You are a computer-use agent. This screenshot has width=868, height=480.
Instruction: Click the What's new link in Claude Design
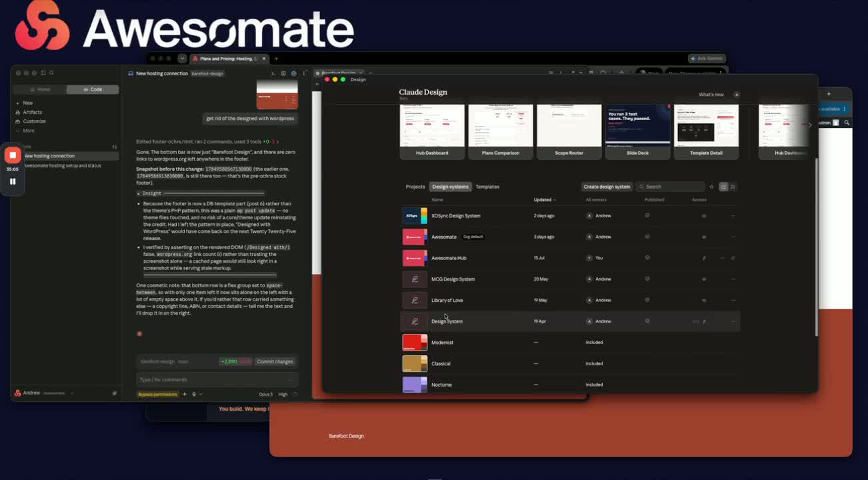pos(711,95)
